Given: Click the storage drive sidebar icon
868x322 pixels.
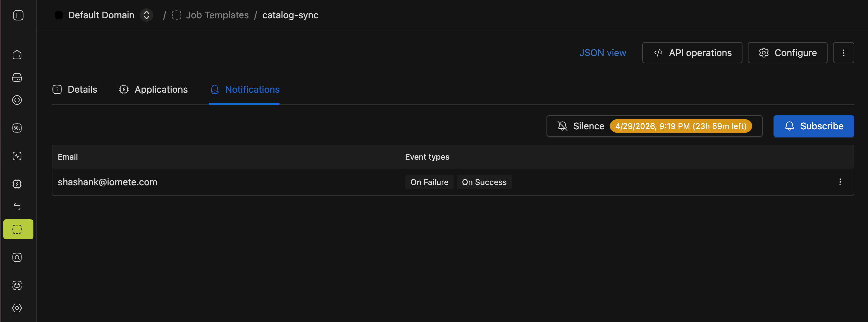Looking at the screenshot, I should click(x=17, y=77).
